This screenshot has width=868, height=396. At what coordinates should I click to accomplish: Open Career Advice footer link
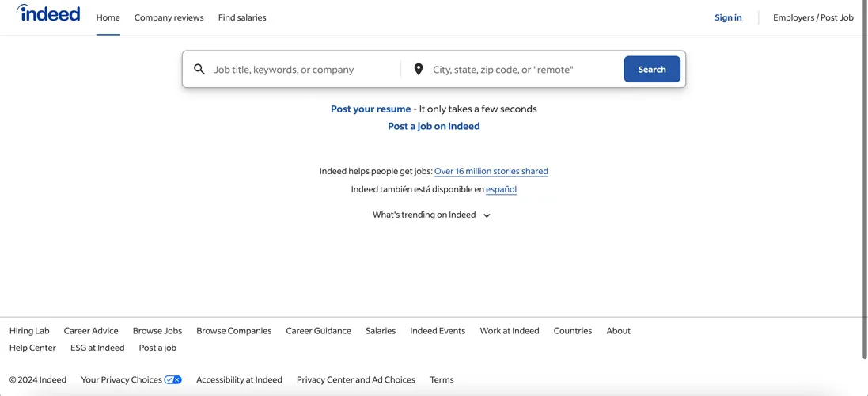coord(91,330)
